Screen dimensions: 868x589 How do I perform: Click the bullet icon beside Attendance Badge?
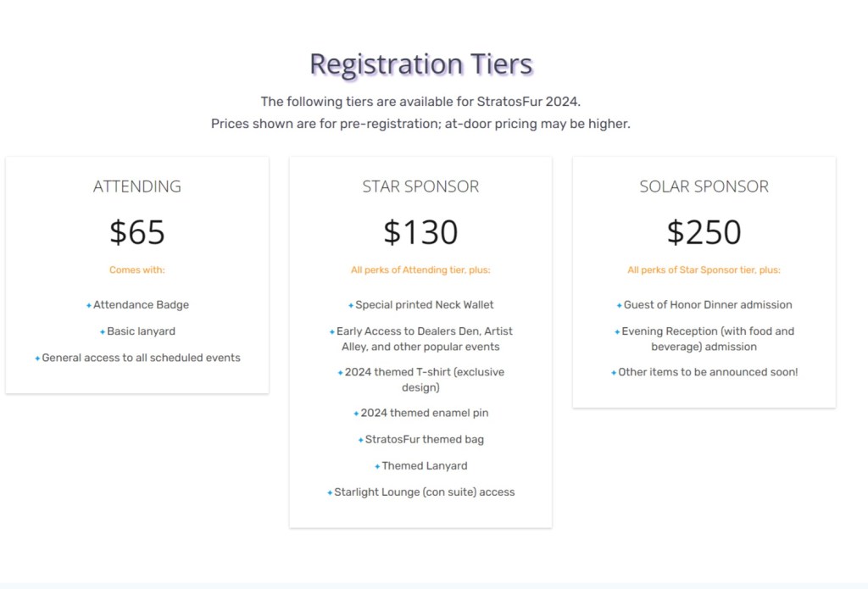[x=88, y=306]
